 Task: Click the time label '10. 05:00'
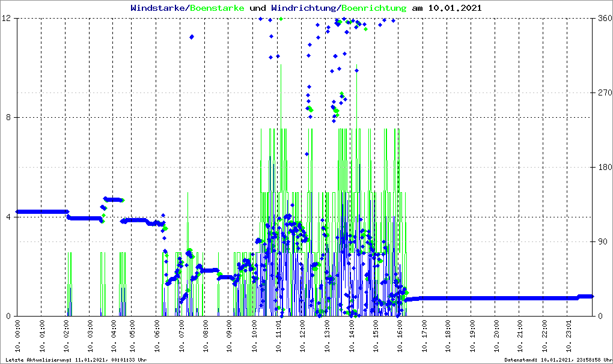132,336
